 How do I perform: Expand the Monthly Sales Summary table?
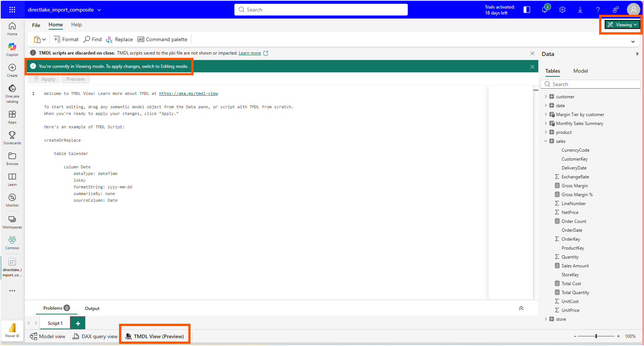click(x=546, y=123)
